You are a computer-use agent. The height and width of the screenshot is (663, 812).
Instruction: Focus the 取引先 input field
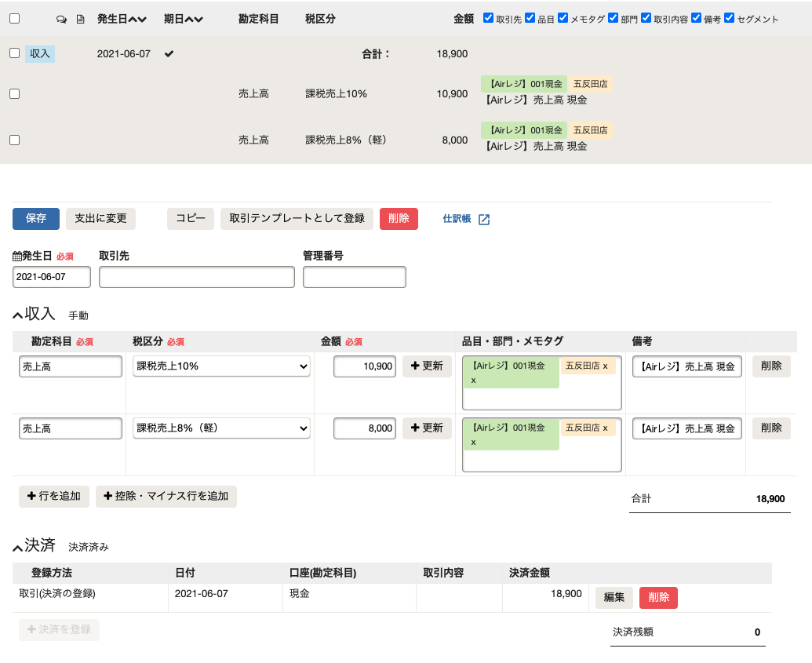click(197, 277)
